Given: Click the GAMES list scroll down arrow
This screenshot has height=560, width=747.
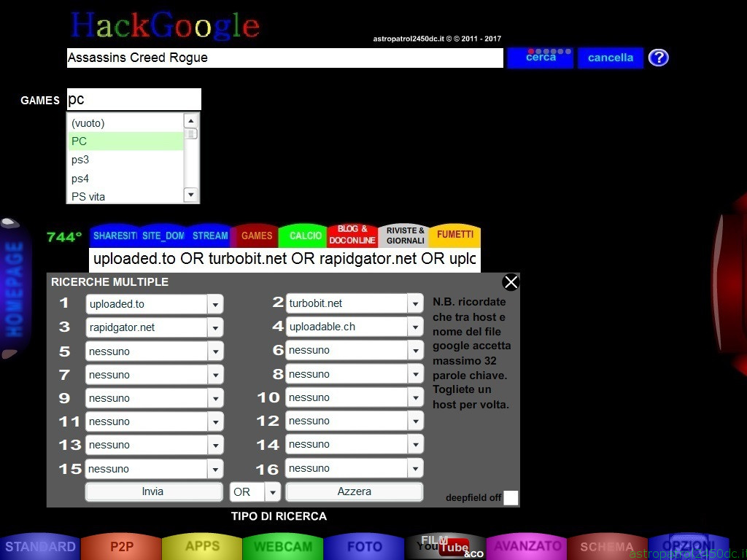Looking at the screenshot, I should 190,194.
